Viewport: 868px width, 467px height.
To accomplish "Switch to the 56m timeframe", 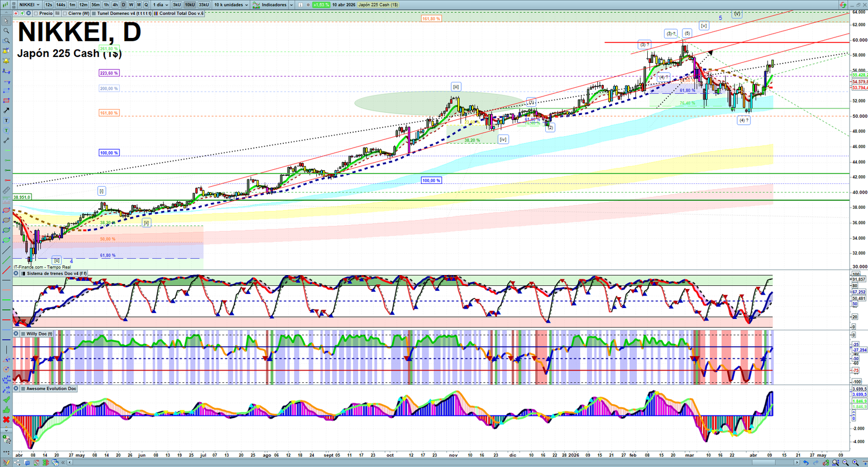I will coord(96,5).
